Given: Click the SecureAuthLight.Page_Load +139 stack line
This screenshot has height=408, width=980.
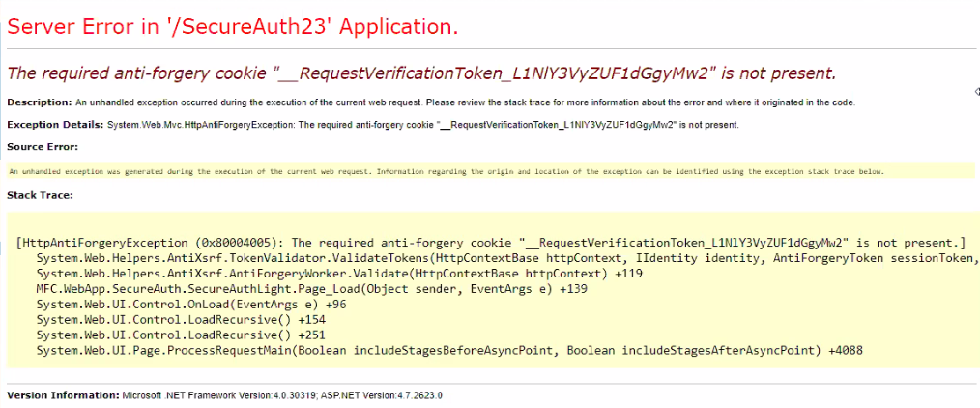Looking at the screenshot, I should [x=311, y=289].
